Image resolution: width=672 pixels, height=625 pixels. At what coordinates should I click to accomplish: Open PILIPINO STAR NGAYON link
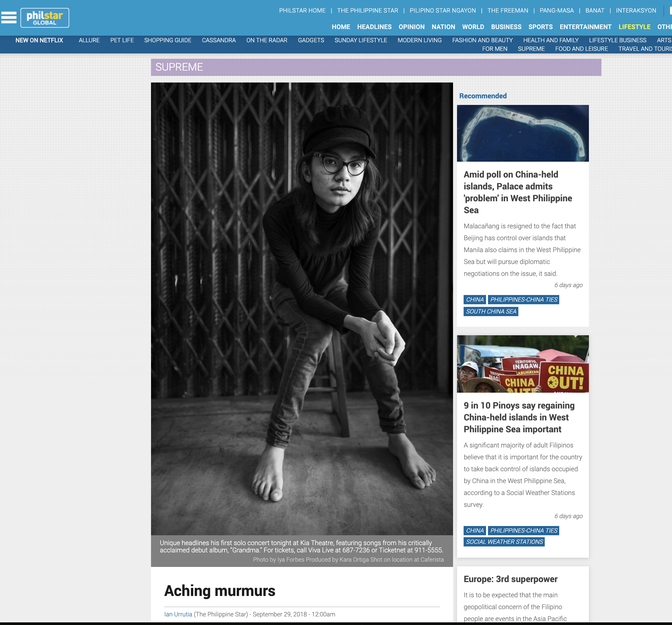443,11
